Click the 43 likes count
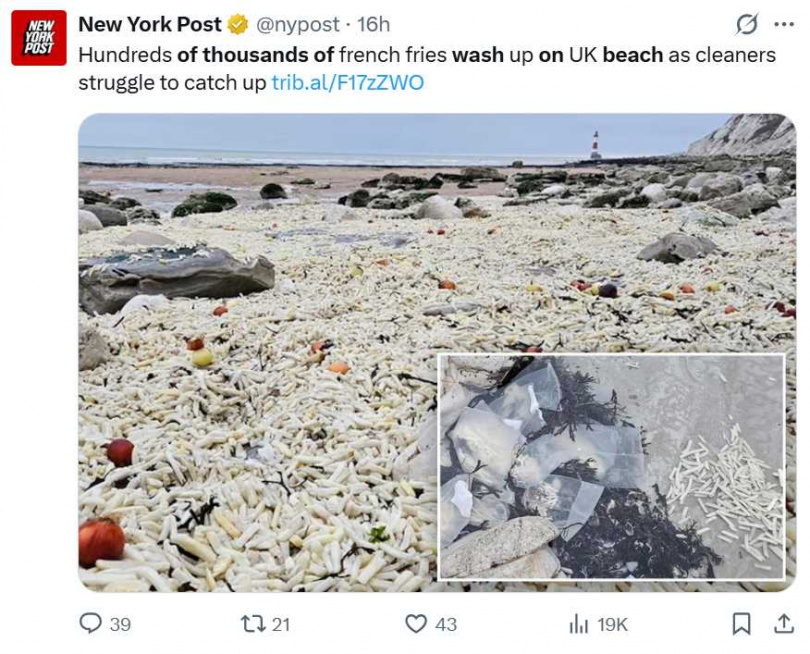The image size is (810, 654). point(446,624)
